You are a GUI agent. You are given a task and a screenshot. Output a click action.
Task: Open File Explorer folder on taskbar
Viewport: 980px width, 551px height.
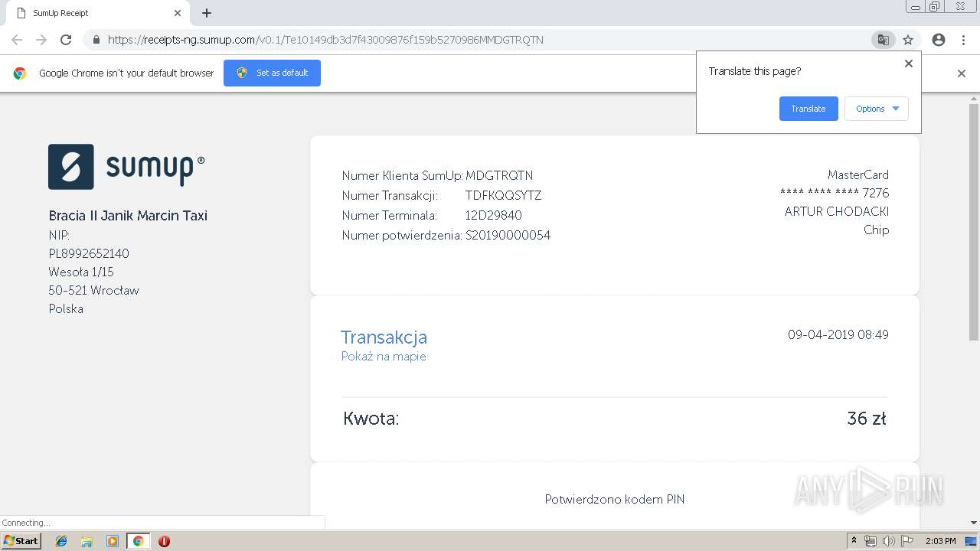point(87,541)
